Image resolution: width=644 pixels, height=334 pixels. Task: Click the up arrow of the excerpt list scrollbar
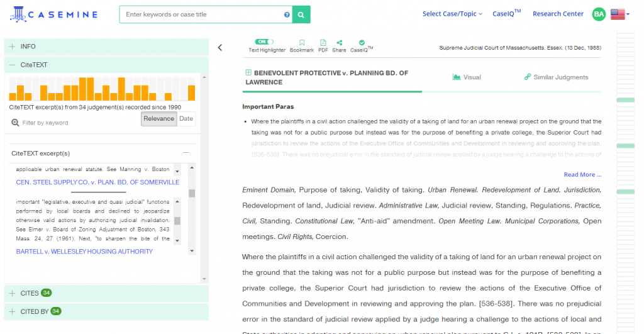pos(192,167)
